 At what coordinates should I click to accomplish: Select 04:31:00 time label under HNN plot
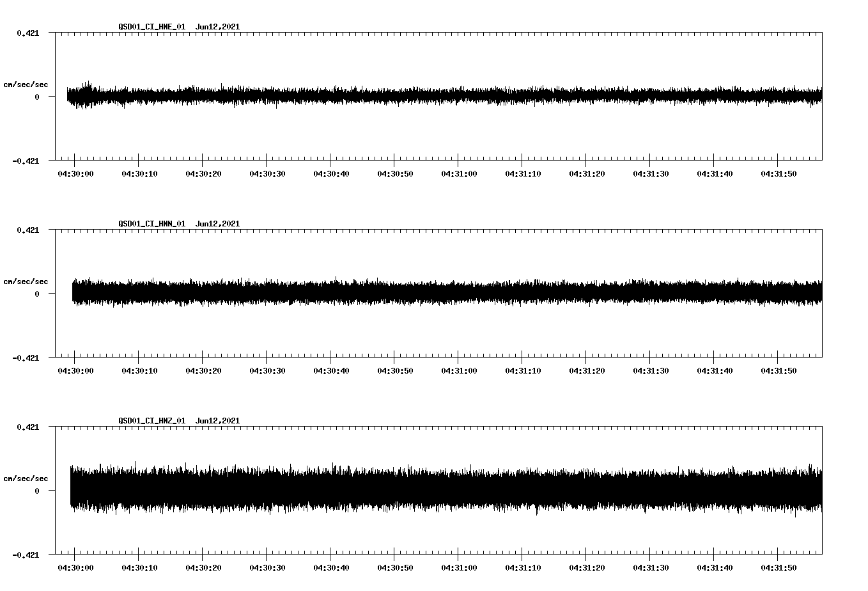[459, 370]
